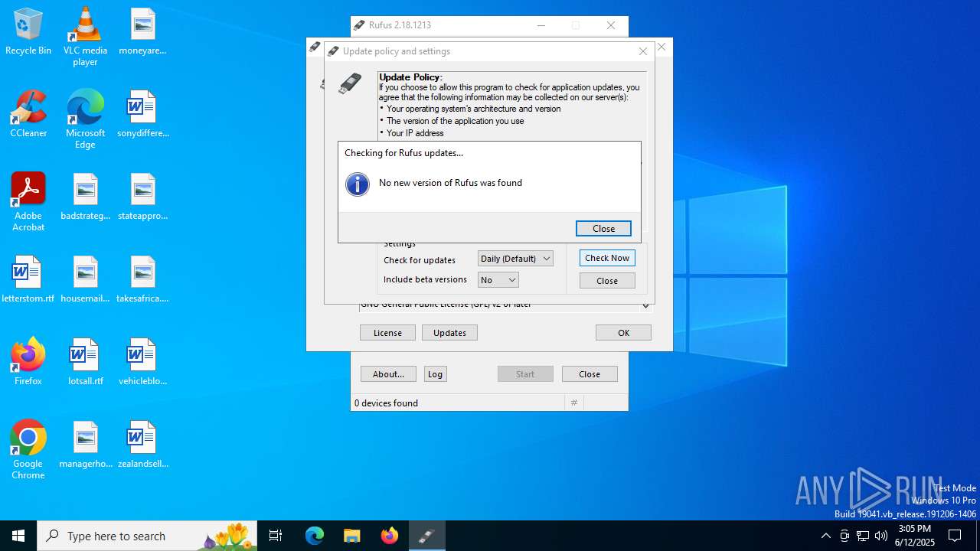
Task: Select the Adobe Acrobat desktop shortcut
Action: click(x=28, y=202)
